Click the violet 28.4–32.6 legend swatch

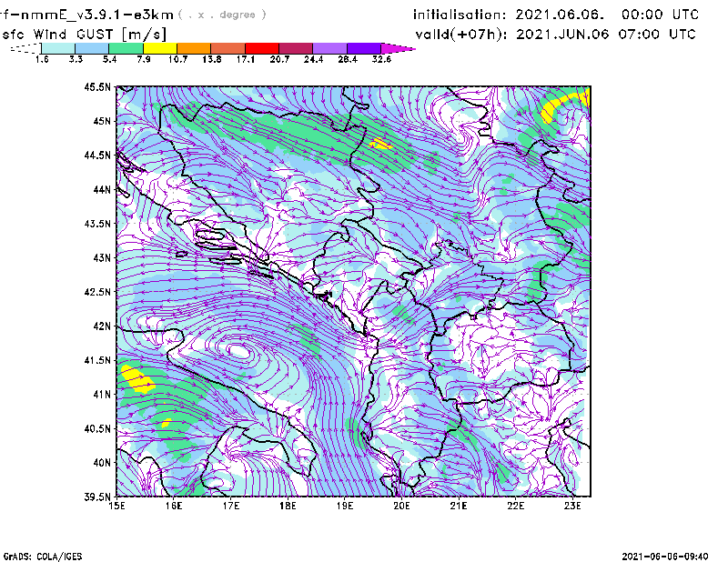tap(364, 48)
